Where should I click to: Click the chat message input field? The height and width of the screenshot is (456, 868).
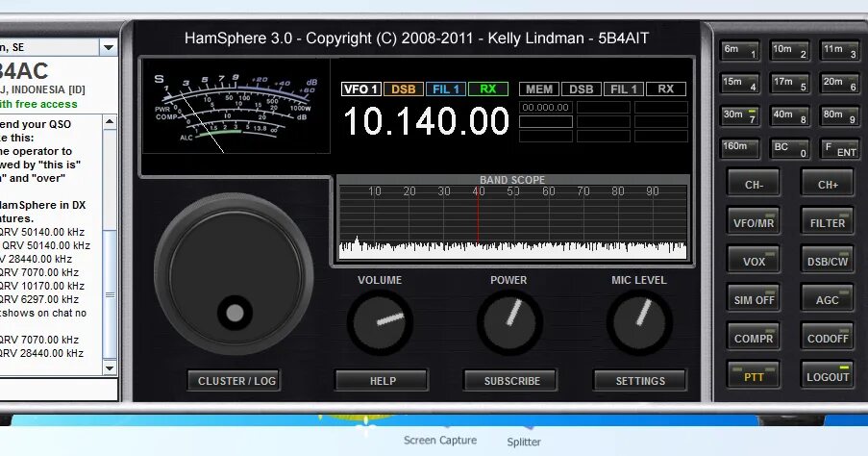pyautogui.click(x=58, y=390)
